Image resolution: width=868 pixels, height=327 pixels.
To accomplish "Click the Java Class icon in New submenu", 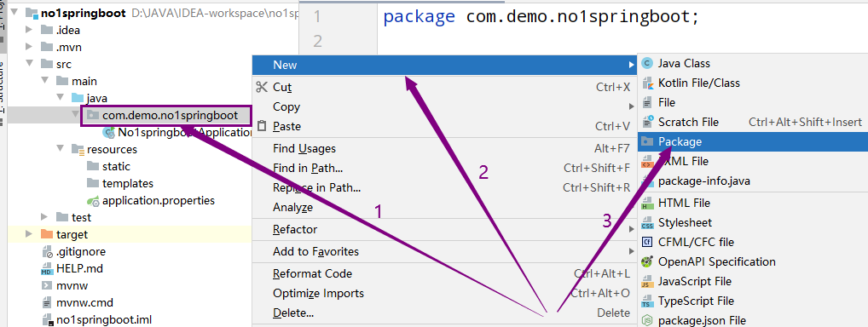I will point(646,64).
